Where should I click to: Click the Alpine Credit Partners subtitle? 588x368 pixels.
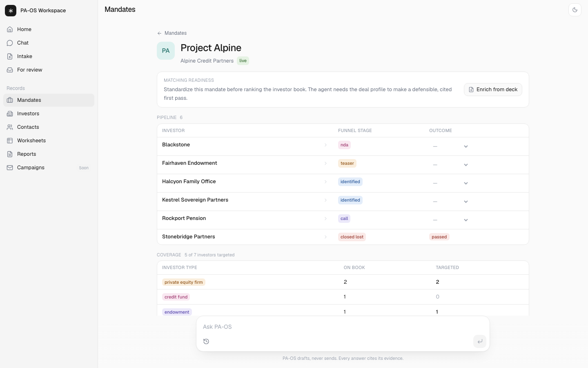click(207, 61)
